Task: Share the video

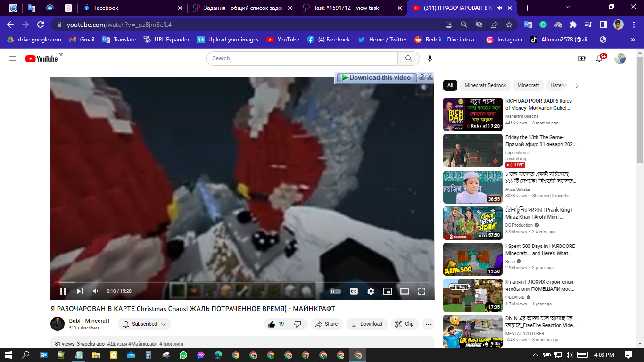Action: (x=326, y=324)
